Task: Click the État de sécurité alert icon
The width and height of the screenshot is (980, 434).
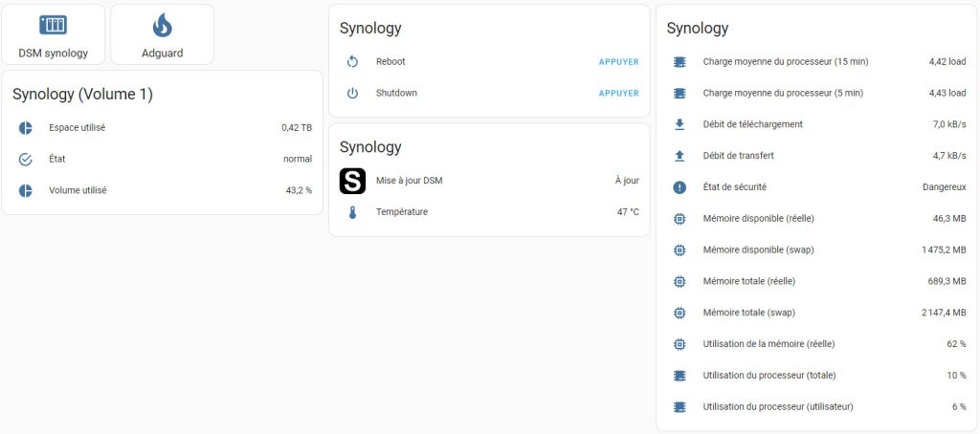Action: pyautogui.click(x=679, y=187)
